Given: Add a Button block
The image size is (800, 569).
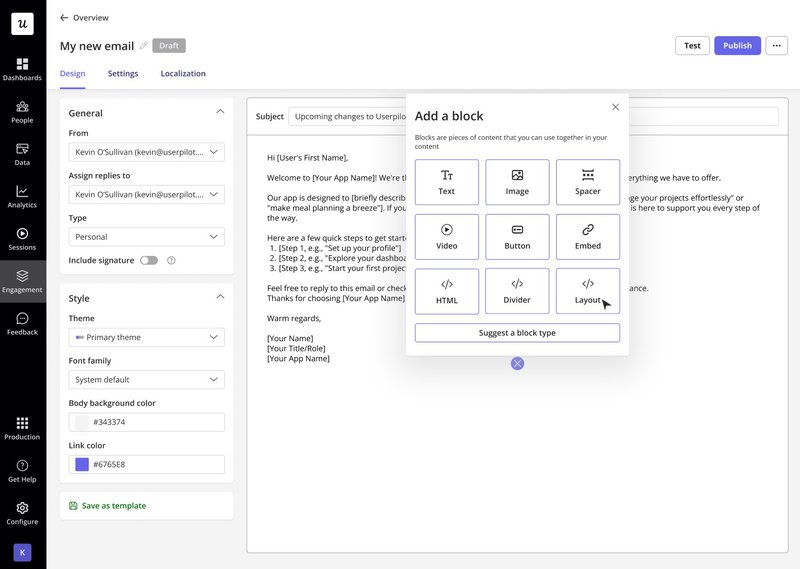Looking at the screenshot, I should pos(517,237).
